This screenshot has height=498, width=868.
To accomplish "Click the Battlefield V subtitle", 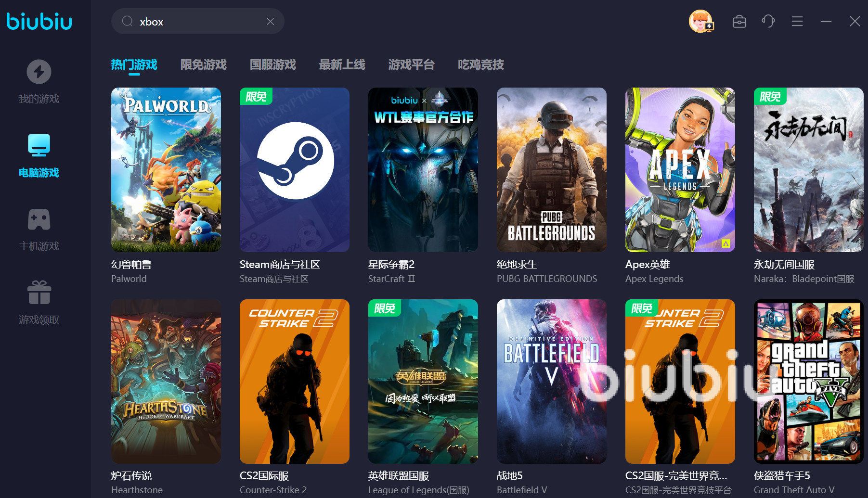I will [522, 490].
